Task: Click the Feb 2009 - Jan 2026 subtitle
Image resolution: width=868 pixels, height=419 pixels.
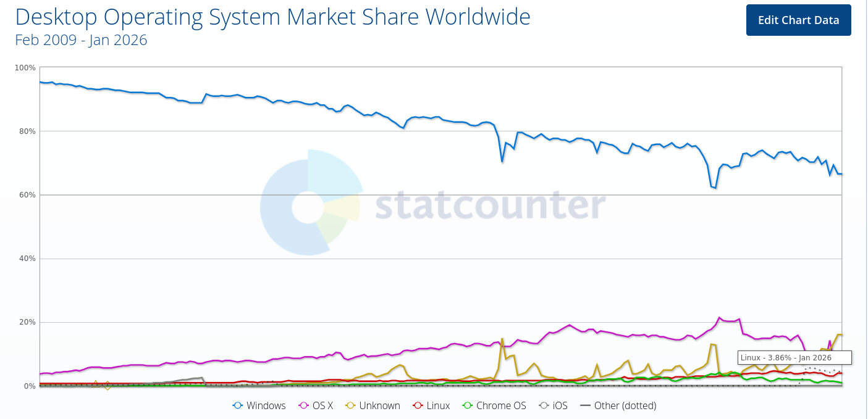Action: 80,39
